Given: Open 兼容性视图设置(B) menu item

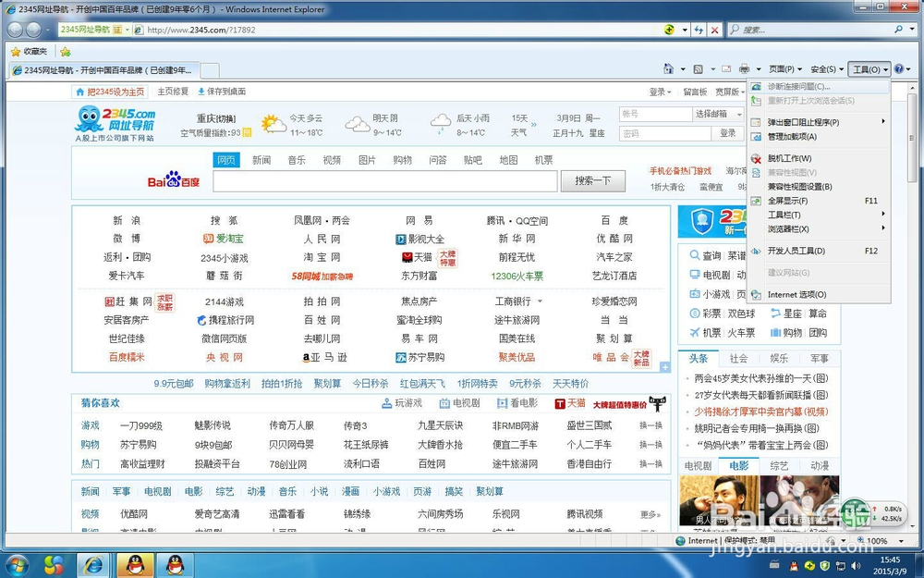Looking at the screenshot, I should (x=819, y=187).
